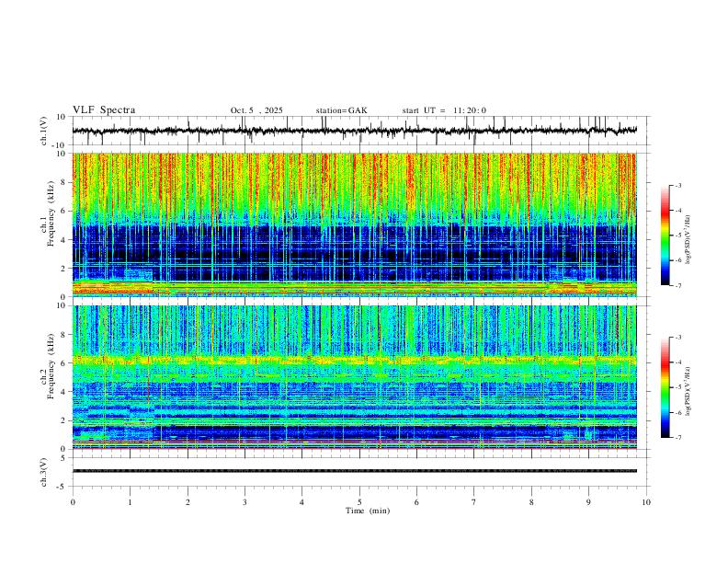
Task: Click time axis tick label "3"
Action: pos(245,502)
